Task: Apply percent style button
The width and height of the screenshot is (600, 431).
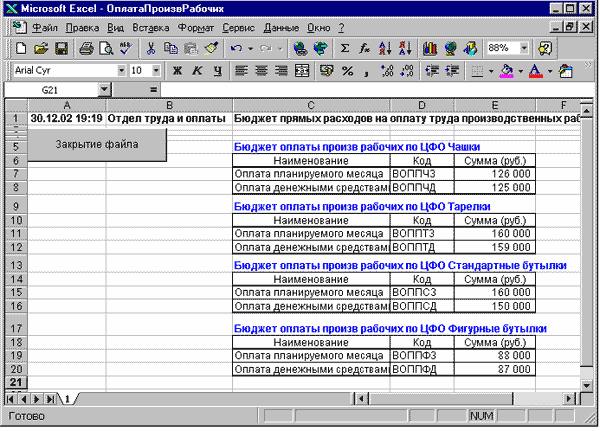Action: (x=347, y=71)
